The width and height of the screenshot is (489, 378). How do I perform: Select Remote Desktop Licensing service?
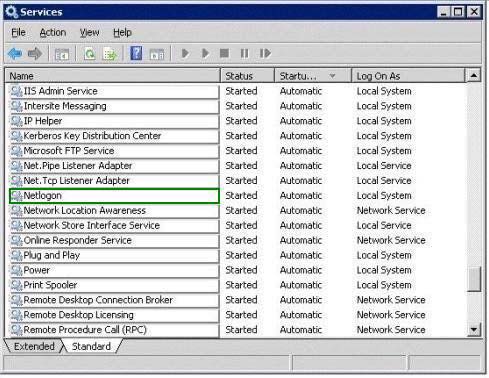[x=114, y=315]
